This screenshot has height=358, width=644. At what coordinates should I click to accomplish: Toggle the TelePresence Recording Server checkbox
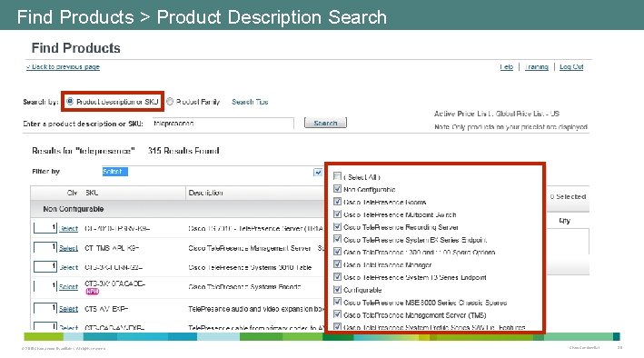tap(337, 226)
